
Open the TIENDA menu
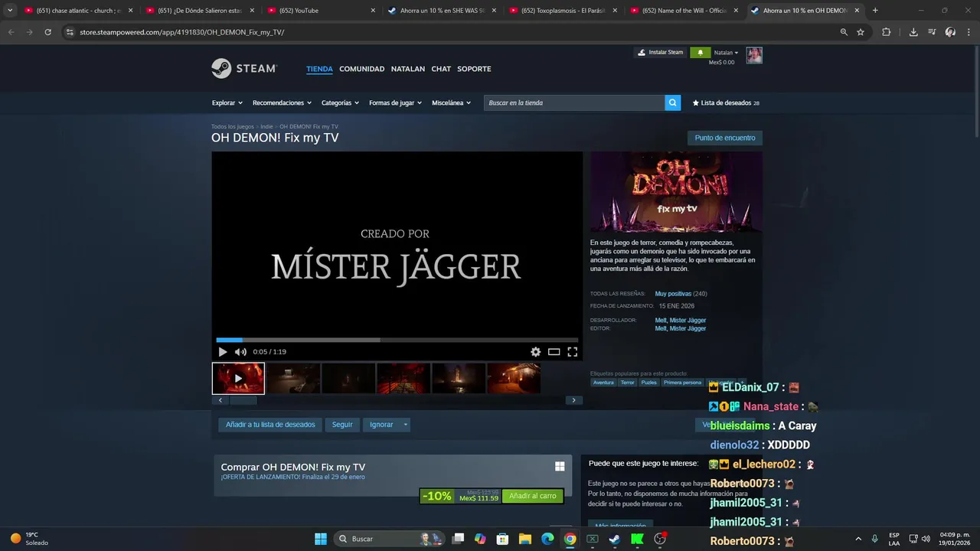(319, 69)
